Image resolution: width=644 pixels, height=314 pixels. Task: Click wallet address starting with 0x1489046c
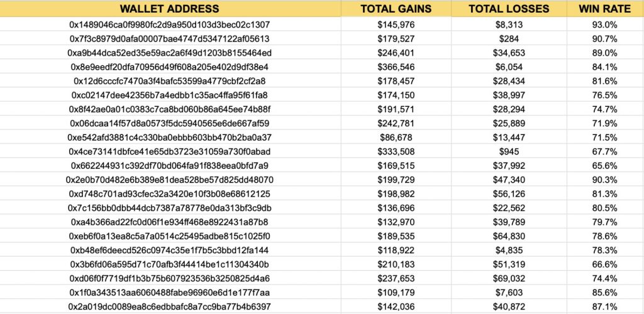(x=170, y=25)
